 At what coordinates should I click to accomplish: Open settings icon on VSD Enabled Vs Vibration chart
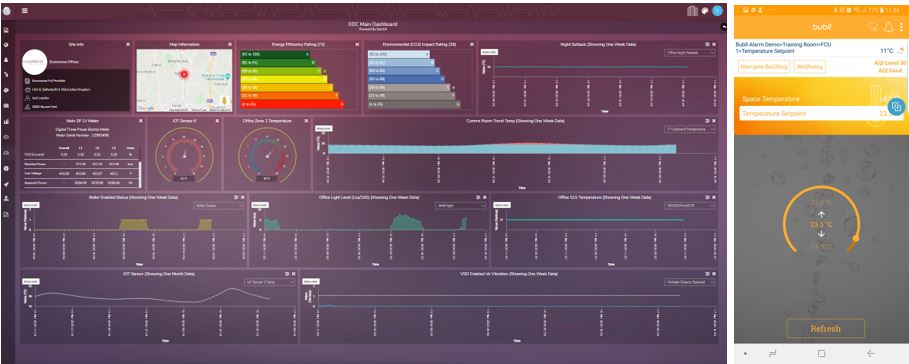707,274
